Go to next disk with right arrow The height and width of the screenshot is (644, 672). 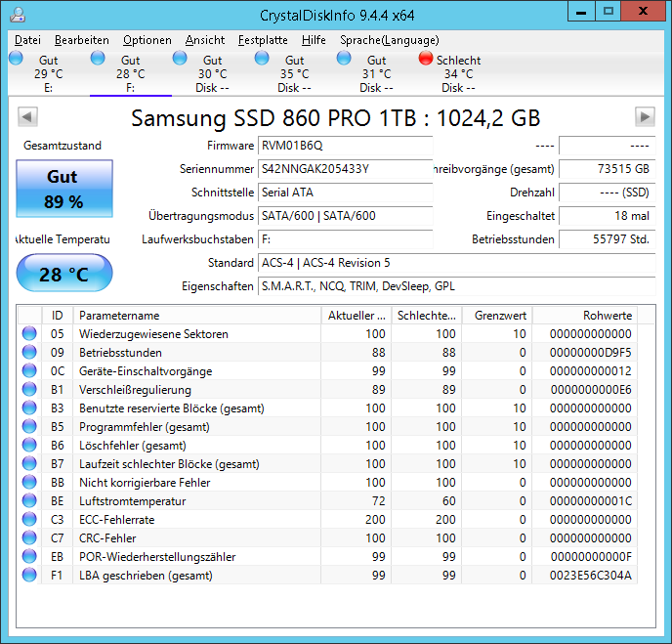pos(645,116)
